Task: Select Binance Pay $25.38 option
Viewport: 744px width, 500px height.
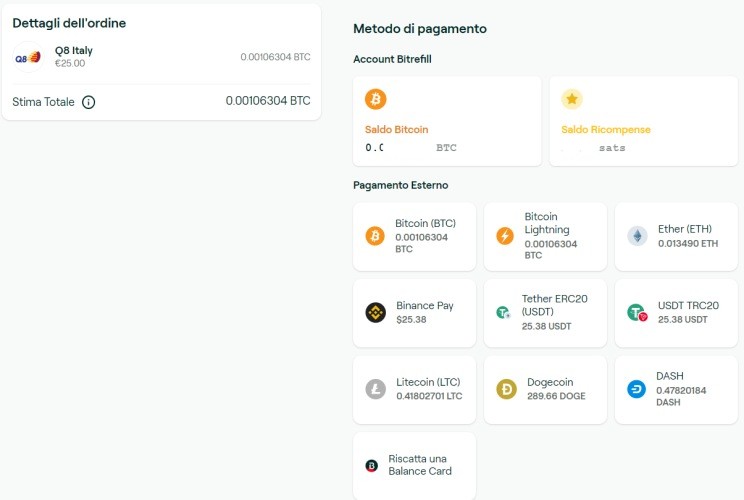Action: pyautogui.click(x=414, y=313)
